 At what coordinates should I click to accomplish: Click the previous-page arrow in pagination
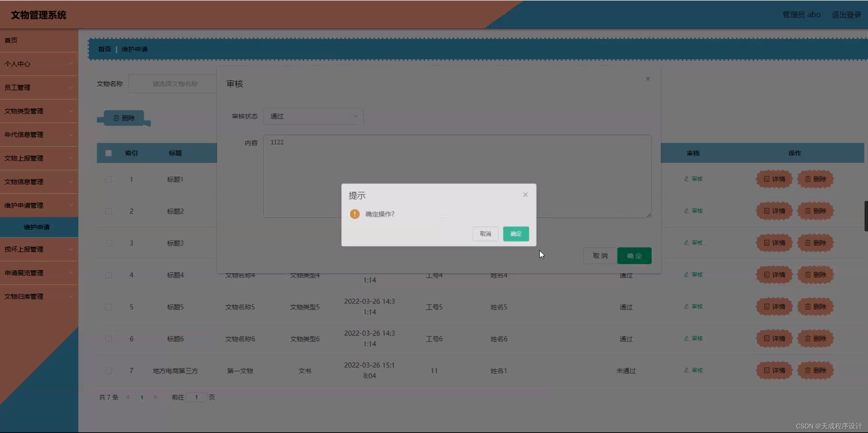click(128, 397)
